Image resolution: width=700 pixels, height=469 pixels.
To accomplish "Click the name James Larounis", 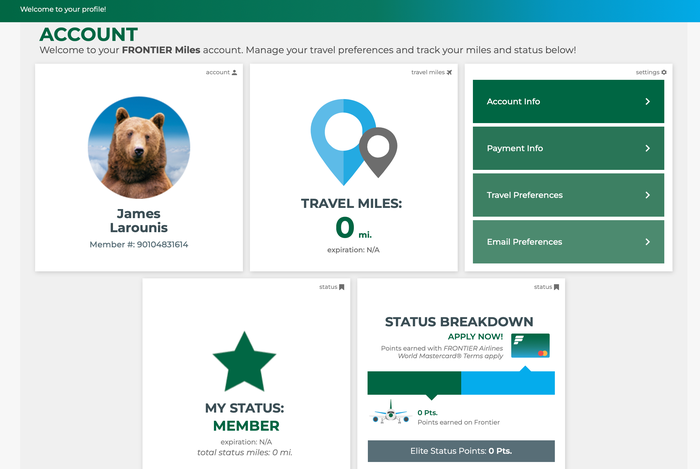I will point(139,220).
